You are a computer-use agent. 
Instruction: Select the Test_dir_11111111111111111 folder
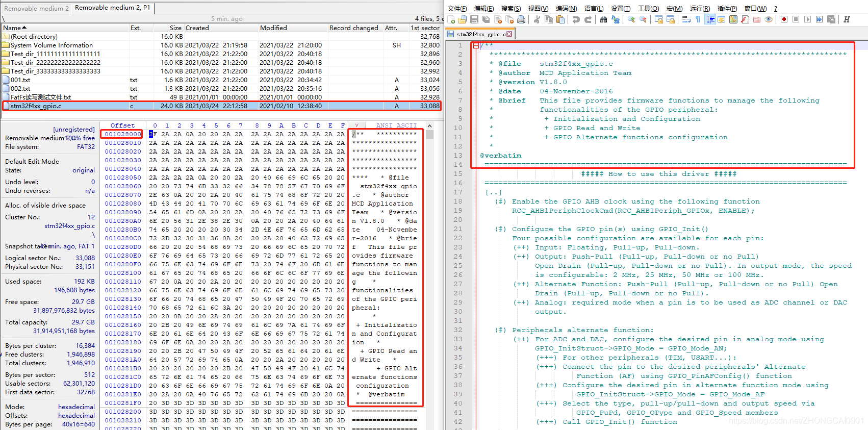pyautogui.click(x=221, y=54)
